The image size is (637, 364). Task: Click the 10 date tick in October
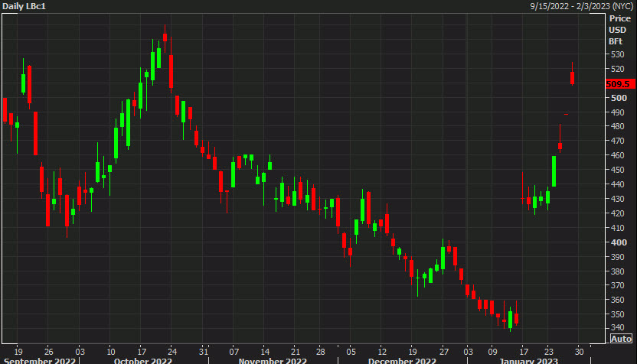(x=110, y=352)
